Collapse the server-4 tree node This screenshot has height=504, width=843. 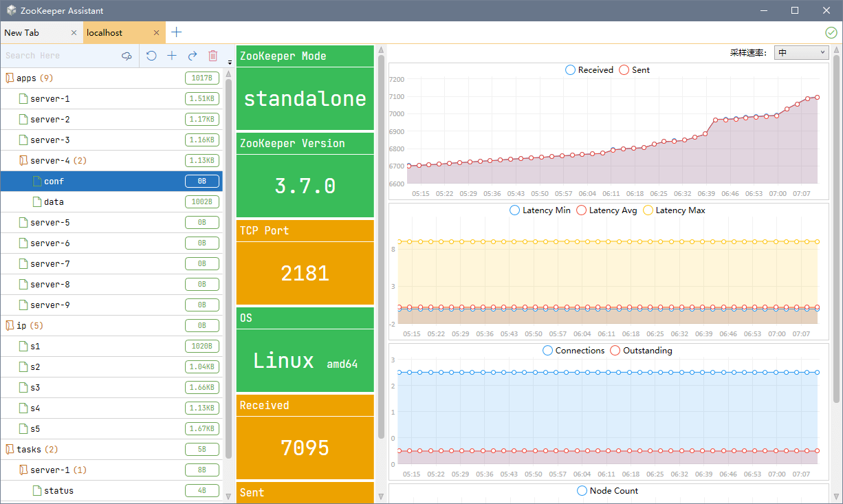[x=23, y=161]
